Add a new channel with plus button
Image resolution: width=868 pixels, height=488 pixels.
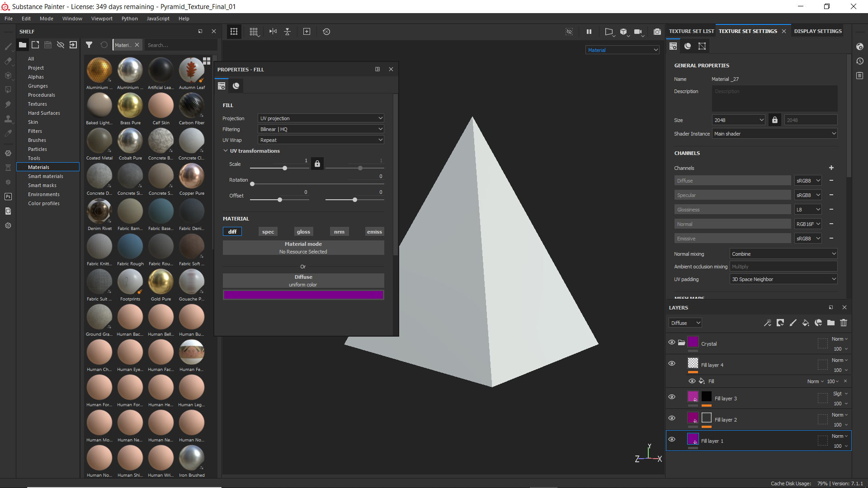click(831, 168)
